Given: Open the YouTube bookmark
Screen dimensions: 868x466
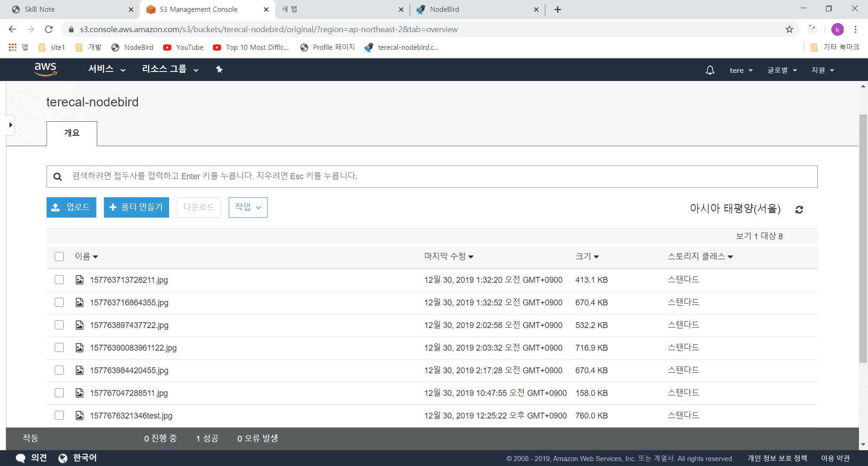Looking at the screenshot, I should click(183, 47).
